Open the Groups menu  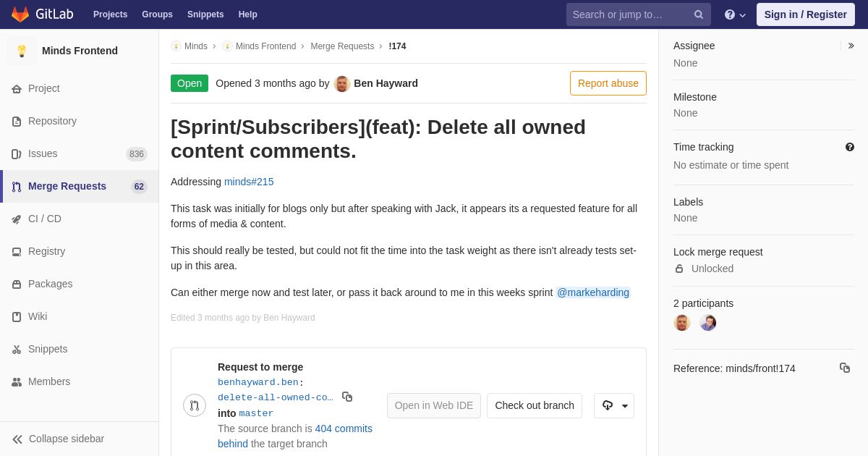157,14
